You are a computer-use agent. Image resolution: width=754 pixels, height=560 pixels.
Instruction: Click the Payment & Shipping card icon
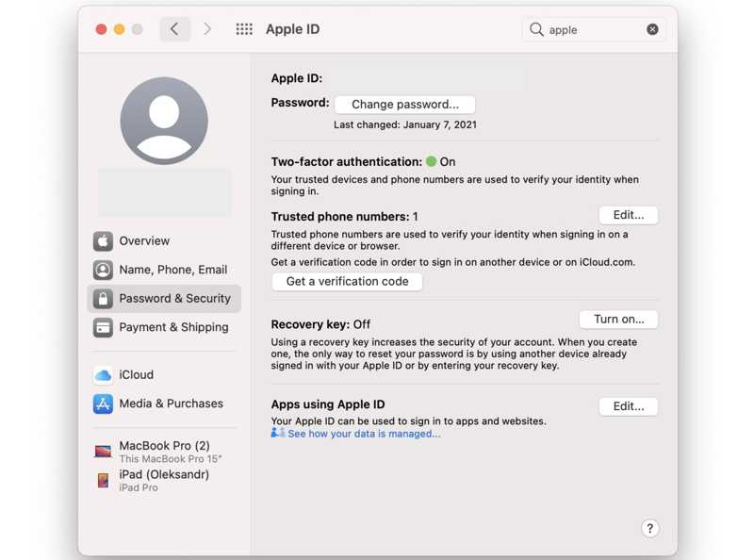coord(103,328)
